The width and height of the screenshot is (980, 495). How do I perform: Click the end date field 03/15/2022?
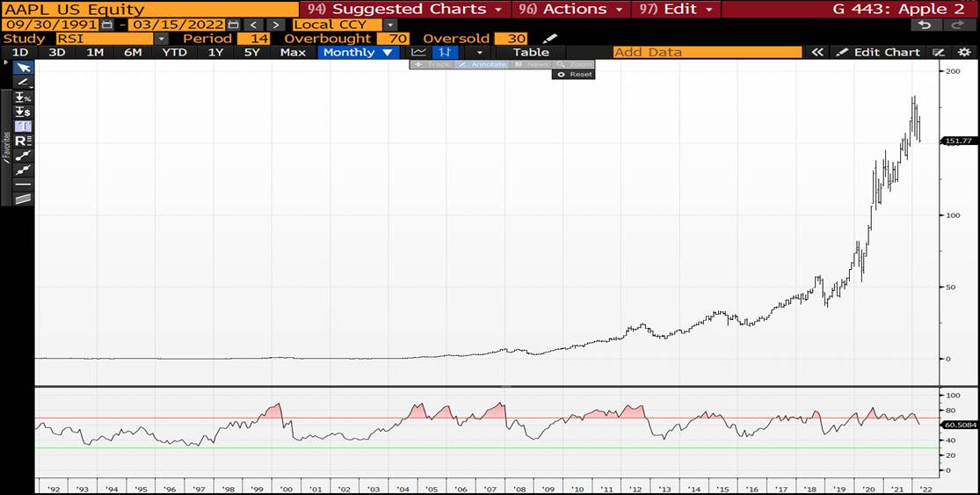177,25
